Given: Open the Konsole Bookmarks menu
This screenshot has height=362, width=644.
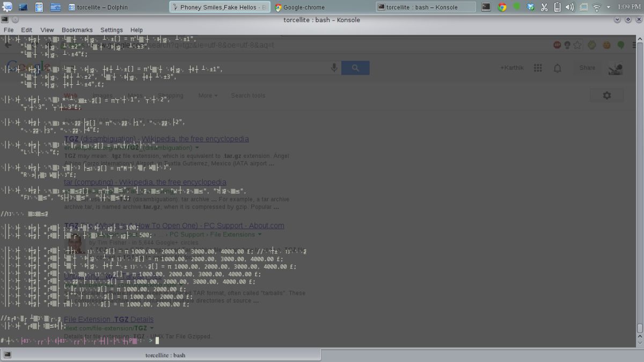Looking at the screenshot, I should point(77,30).
